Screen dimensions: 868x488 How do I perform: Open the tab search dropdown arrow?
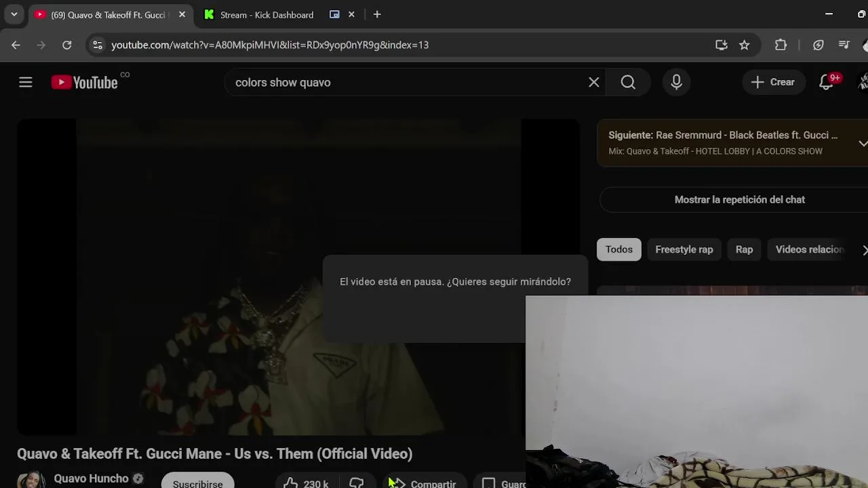14,14
